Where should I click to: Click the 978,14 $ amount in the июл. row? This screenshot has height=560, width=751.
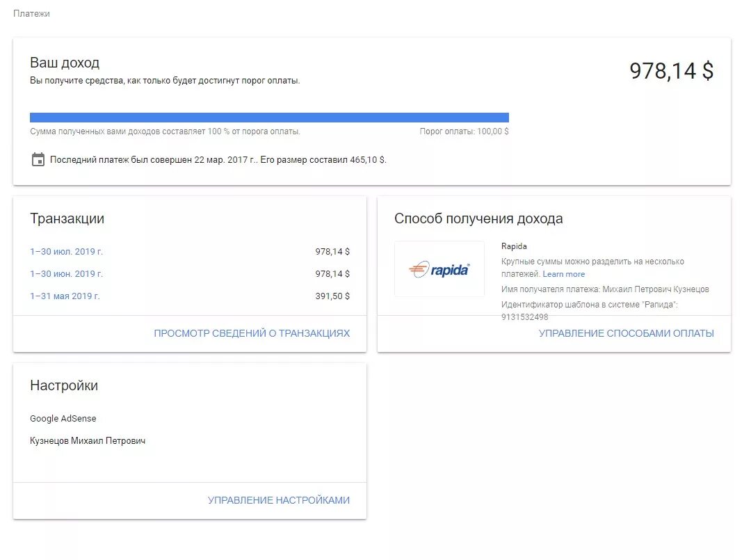[332, 252]
